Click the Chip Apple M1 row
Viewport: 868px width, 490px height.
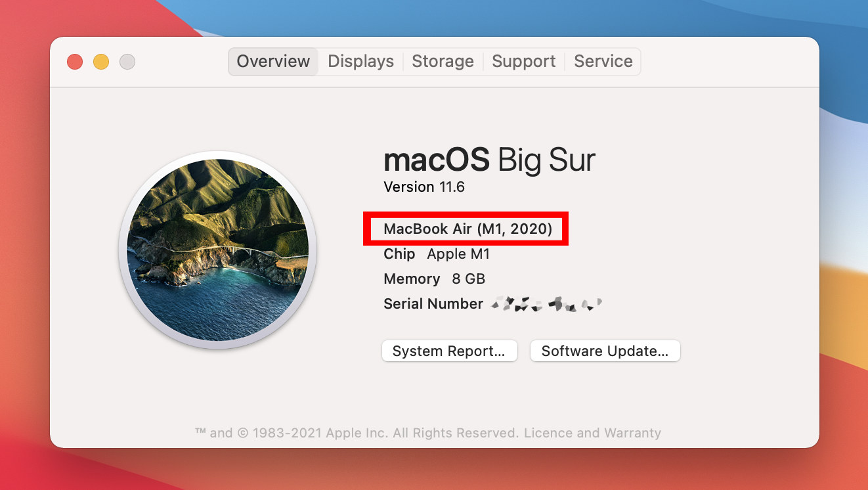coord(437,254)
